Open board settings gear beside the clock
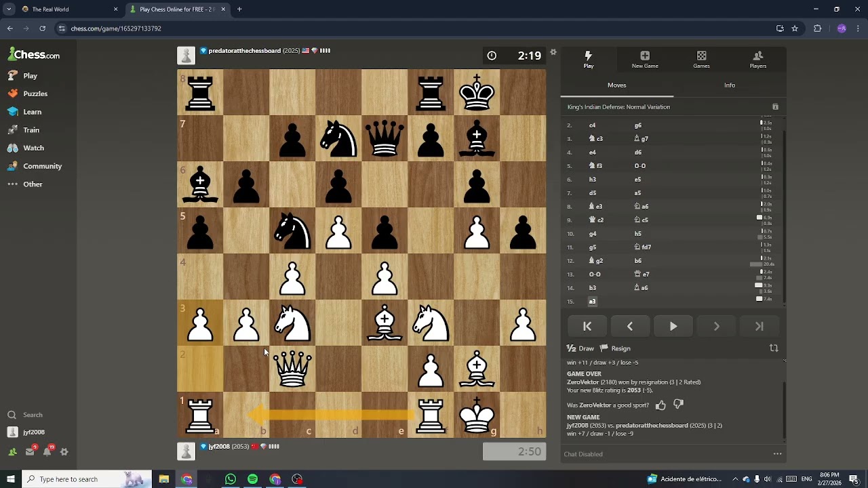The height and width of the screenshot is (488, 868). coord(553,52)
